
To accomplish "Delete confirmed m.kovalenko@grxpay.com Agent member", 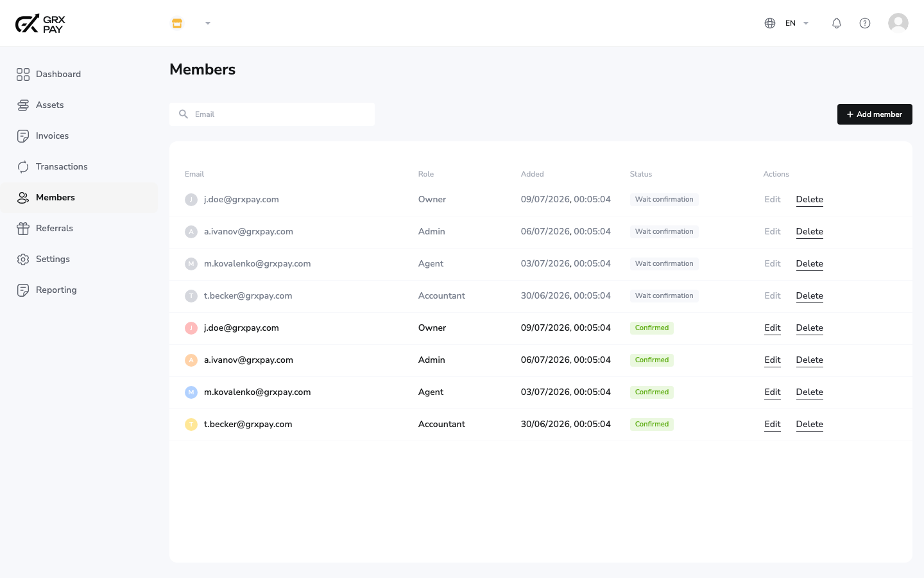I will coord(809,392).
